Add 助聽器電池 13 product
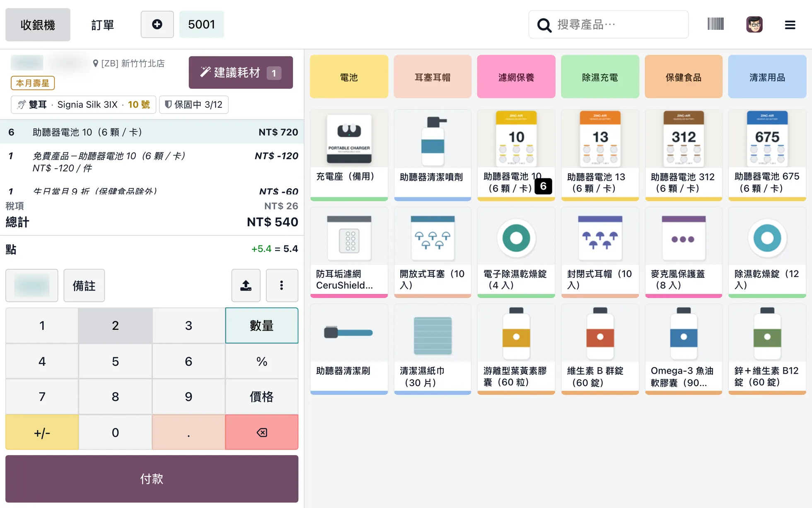Image resolution: width=812 pixels, height=508 pixels. click(x=600, y=155)
